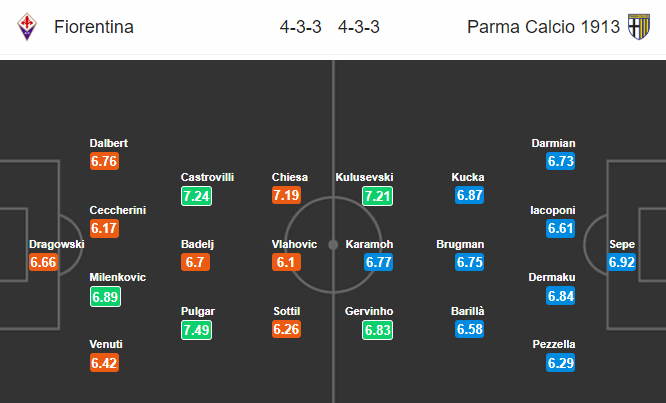
Task: Select Darmian's 6.73 rating badge
Action: point(561,161)
